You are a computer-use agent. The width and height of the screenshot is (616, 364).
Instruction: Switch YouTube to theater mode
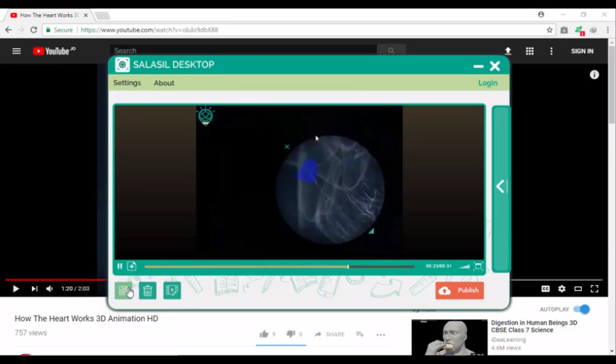pos(578,289)
